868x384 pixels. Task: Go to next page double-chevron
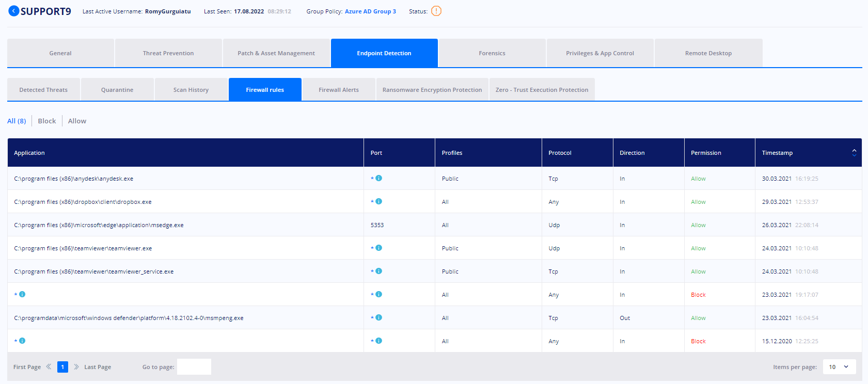pyautogui.click(x=76, y=367)
